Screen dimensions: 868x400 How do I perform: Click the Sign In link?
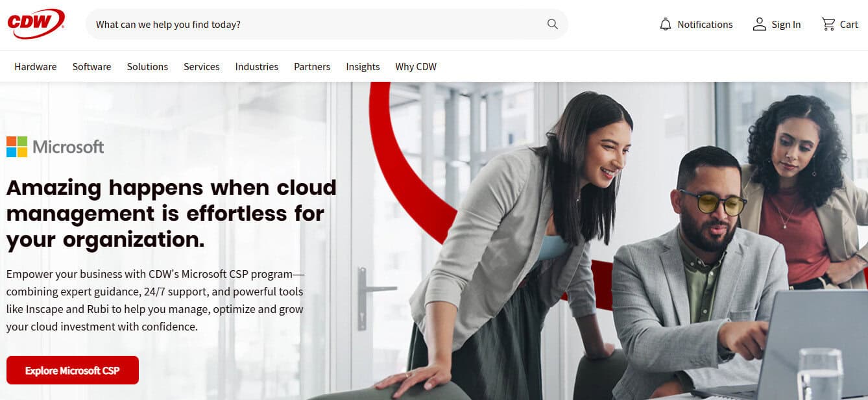786,25
